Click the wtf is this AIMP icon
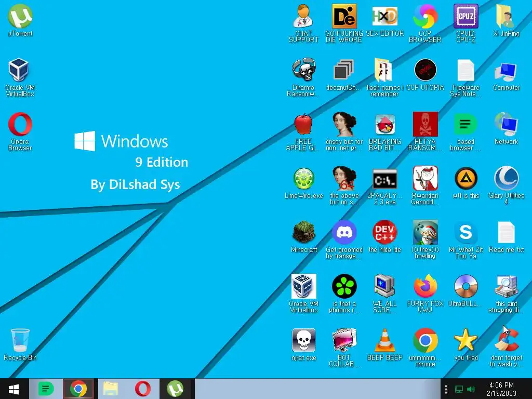The image size is (532, 399). (466, 179)
